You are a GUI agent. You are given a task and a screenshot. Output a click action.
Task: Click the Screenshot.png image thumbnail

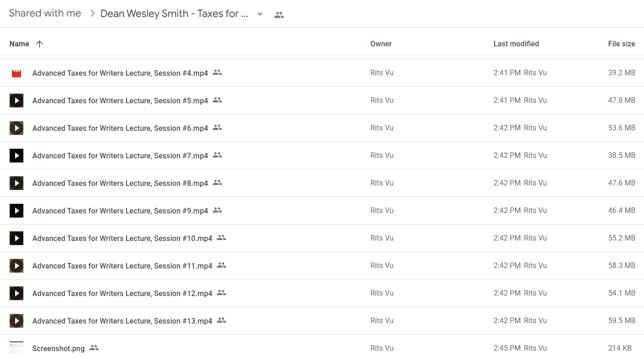tap(17, 348)
